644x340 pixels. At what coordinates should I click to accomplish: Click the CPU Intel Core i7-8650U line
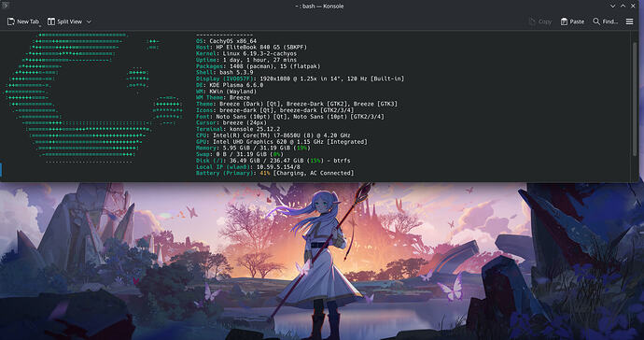coord(273,135)
